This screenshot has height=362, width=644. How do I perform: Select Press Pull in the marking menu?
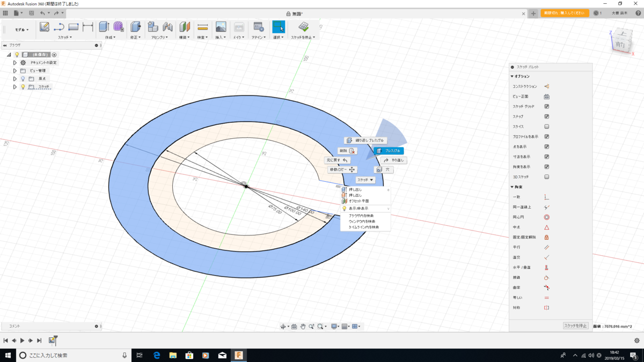[x=389, y=151]
